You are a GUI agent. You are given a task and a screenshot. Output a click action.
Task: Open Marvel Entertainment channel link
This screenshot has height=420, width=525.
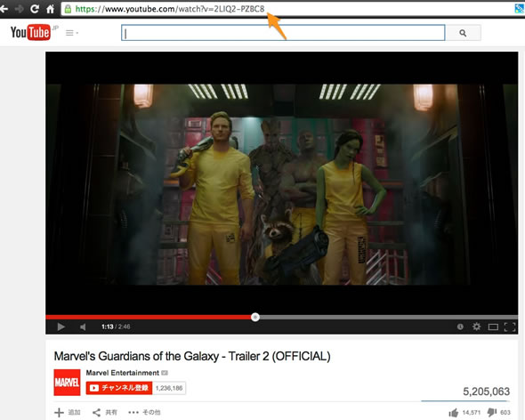pos(123,373)
